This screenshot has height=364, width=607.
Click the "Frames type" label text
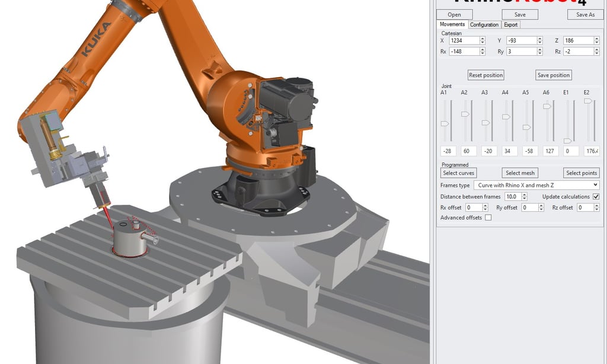coord(455,186)
